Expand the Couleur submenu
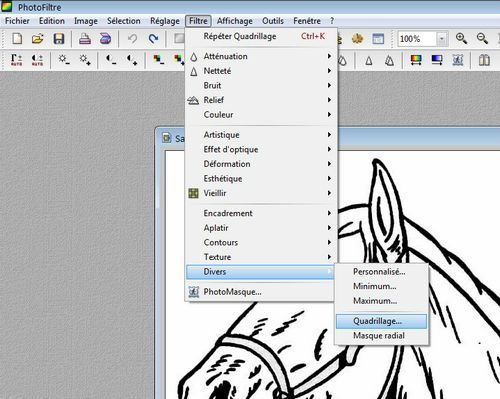This screenshot has height=399, width=500. coord(261,115)
